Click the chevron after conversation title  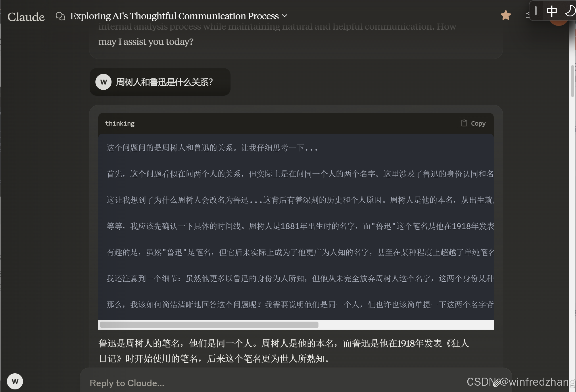pyautogui.click(x=285, y=16)
